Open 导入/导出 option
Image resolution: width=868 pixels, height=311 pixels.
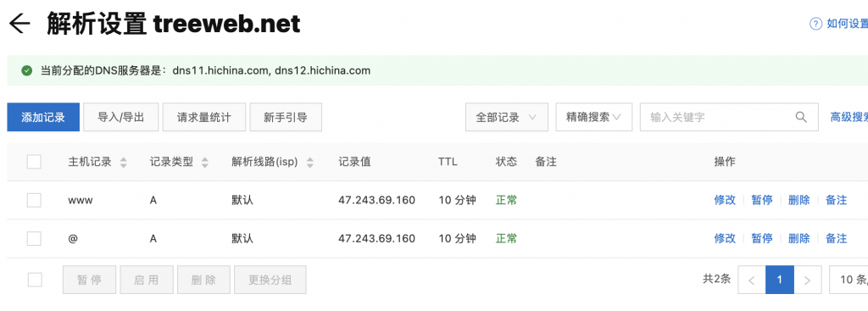[x=121, y=117]
